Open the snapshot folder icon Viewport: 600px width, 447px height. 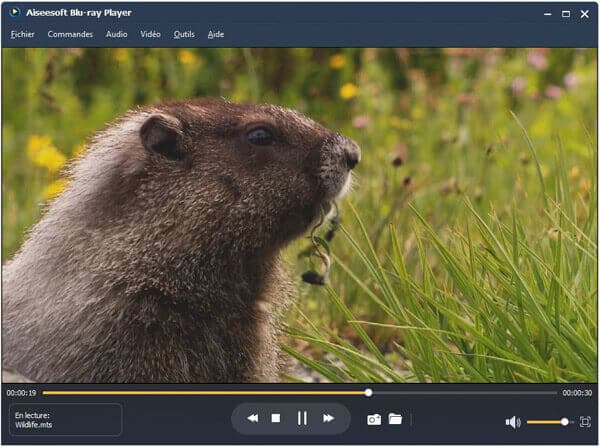coord(395,419)
